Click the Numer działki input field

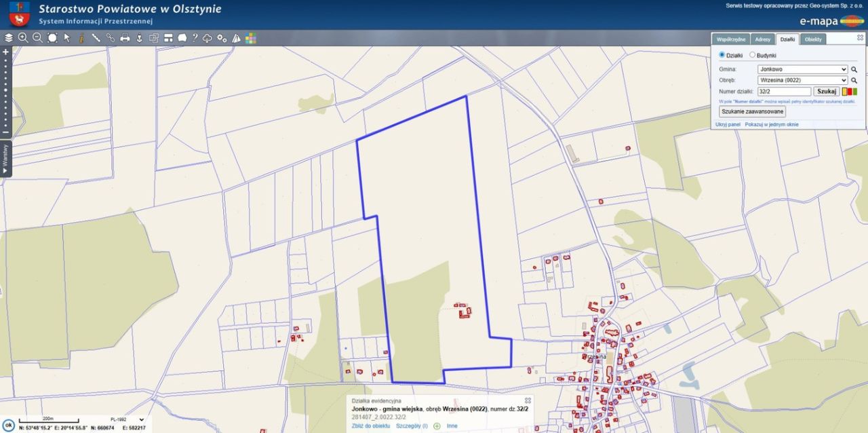pos(785,92)
